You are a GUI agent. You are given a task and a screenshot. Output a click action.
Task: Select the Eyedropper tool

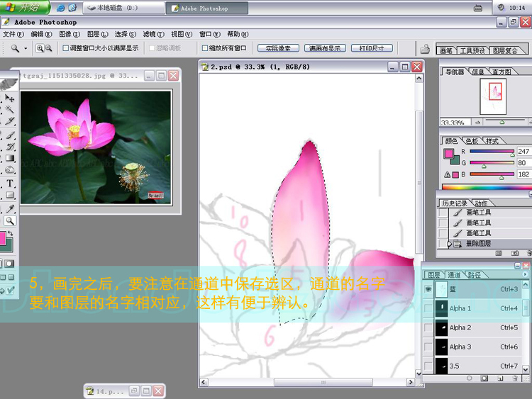[10, 209]
